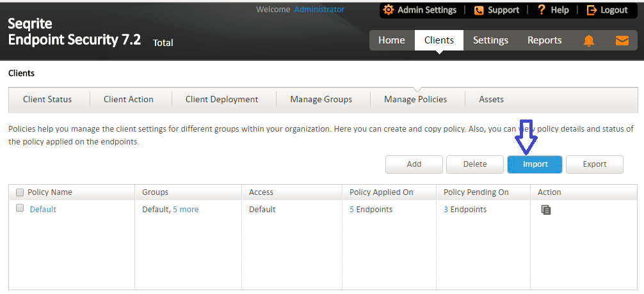Go to the Home tab

(x=391, y=40)
